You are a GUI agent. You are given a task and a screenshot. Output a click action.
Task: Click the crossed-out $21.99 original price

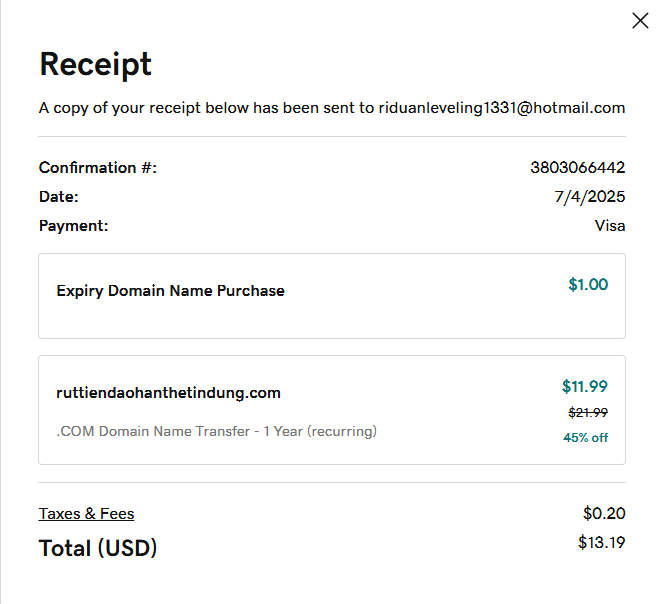tap(588, 413)
